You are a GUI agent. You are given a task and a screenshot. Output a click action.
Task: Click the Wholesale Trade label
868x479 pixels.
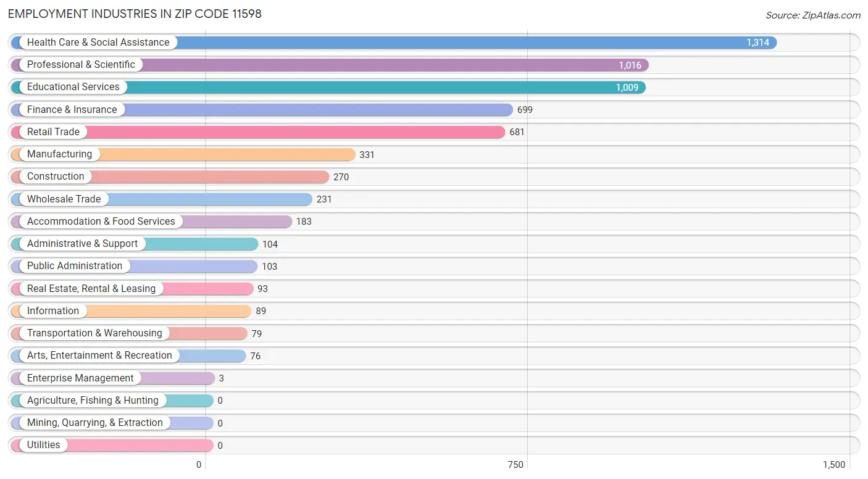coord(64,199)
